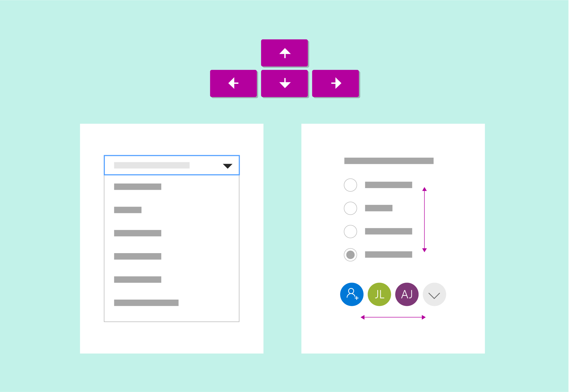Select the JL user avatar
This screenshot has height=392, width=569.
(x=380, y=295)
